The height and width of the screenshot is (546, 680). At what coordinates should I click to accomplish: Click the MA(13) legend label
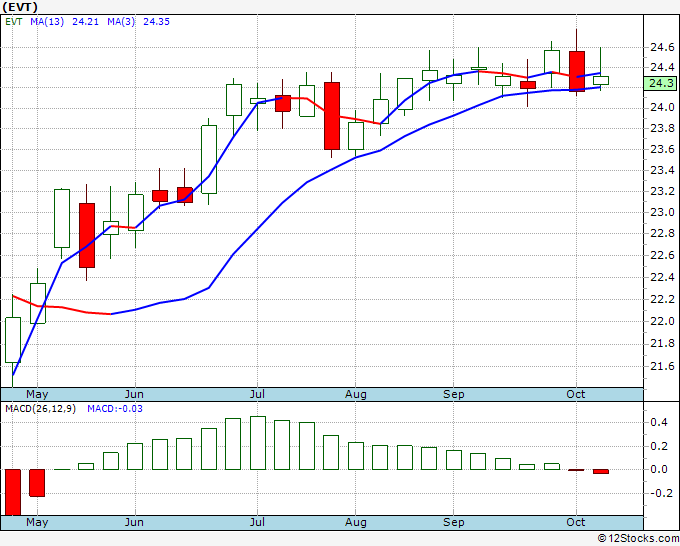click(x=47, y=22)
